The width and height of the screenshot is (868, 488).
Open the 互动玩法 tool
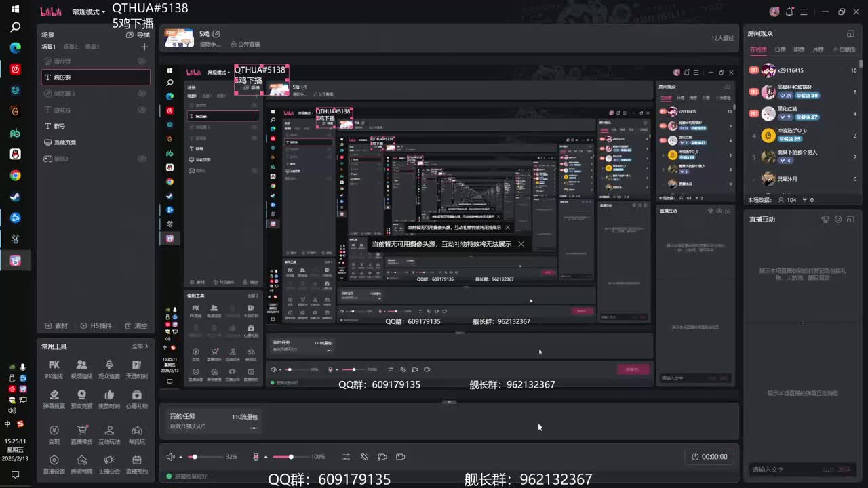(x=109, y=434)
